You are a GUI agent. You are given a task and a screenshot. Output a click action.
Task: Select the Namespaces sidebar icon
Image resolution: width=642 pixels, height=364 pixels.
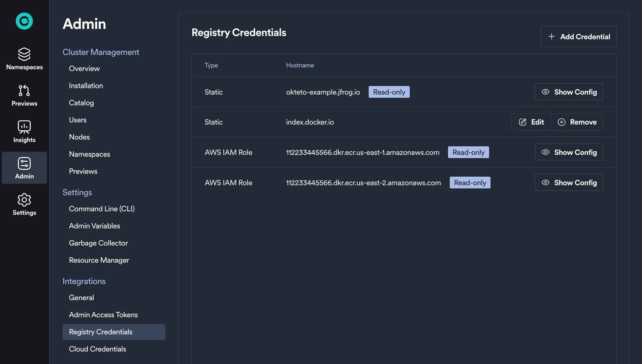click(x=24, y=54)
